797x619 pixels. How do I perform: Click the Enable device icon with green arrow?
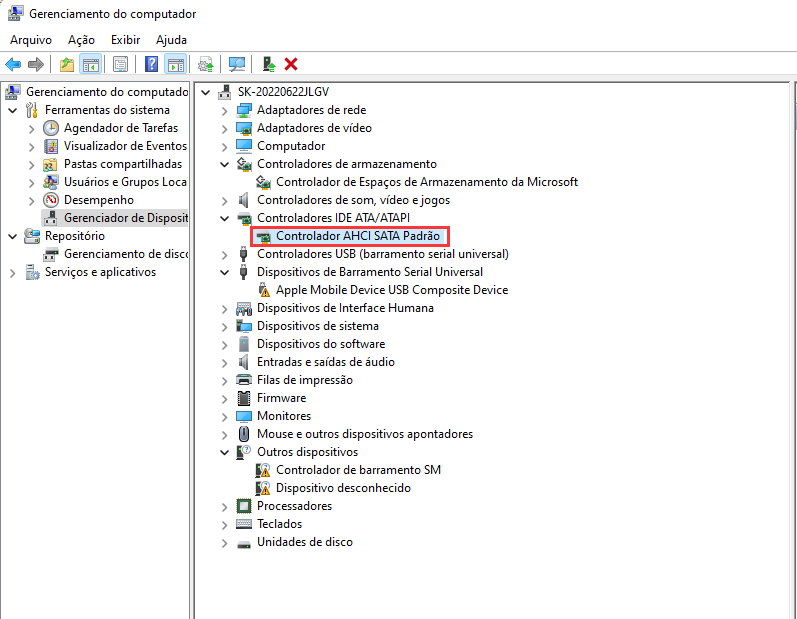tap(268, 65)
